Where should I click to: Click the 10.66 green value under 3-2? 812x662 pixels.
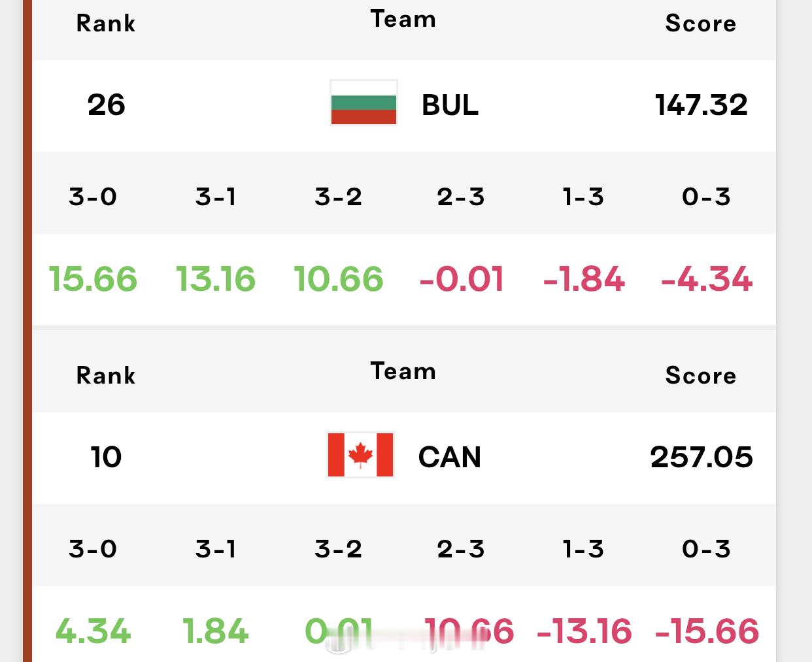(338, 279)
